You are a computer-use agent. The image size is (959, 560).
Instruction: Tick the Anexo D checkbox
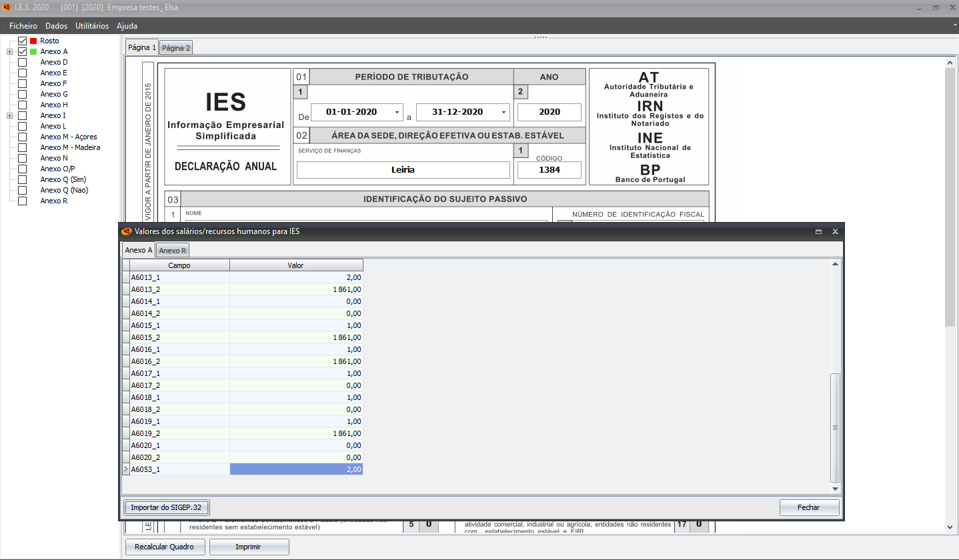coord(23,63)
